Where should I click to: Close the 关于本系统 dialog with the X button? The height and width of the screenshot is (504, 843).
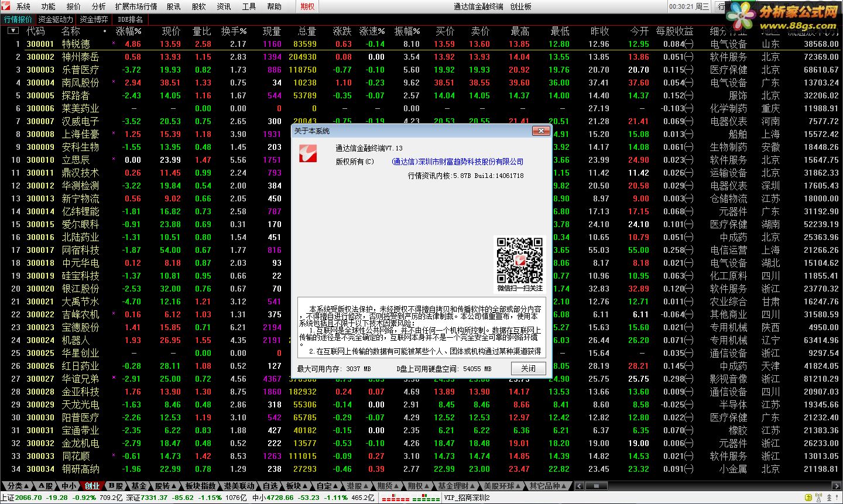pos(541,131)
